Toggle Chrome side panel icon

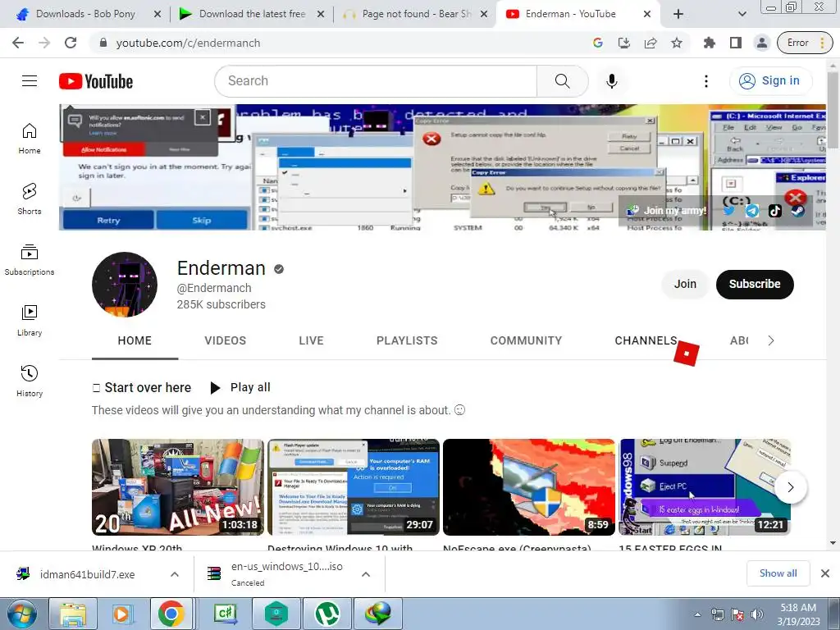click(736, 43)
